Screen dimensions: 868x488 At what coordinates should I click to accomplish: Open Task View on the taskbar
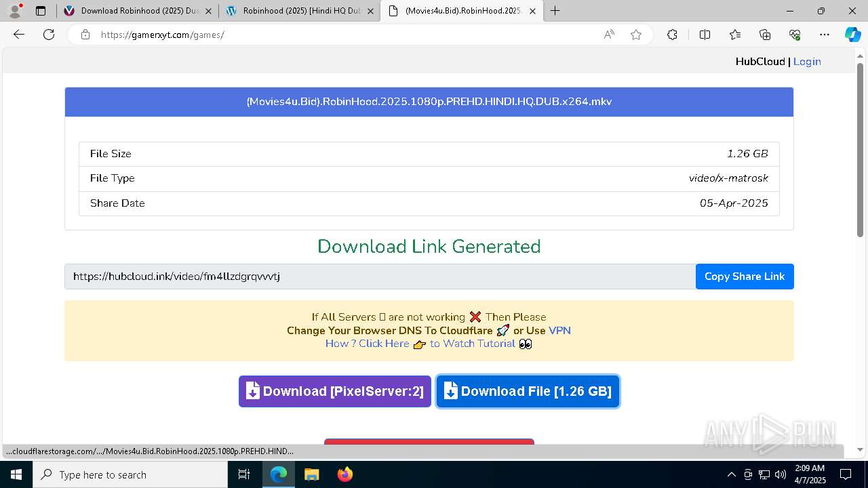tap(244, 474)
